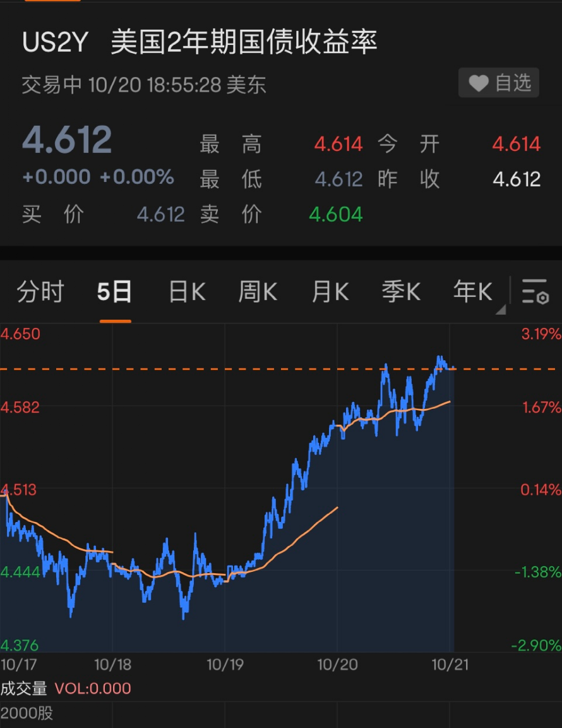
Task: Tap the 成交量 VOL:0.000 volume indicator
Action: pos(66,688)
